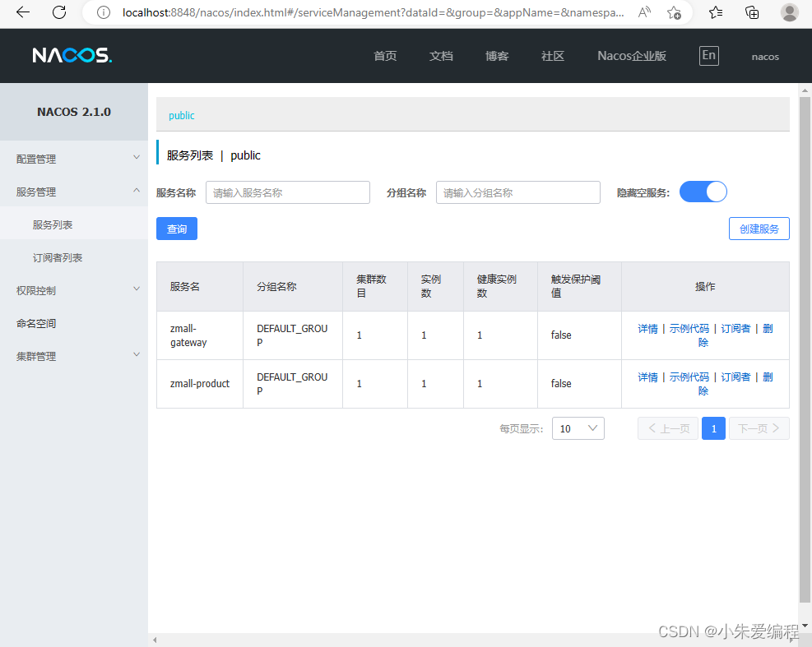Click the zmall-product service name cell
The height and width of the screenshot is (647, 812).
200,384
